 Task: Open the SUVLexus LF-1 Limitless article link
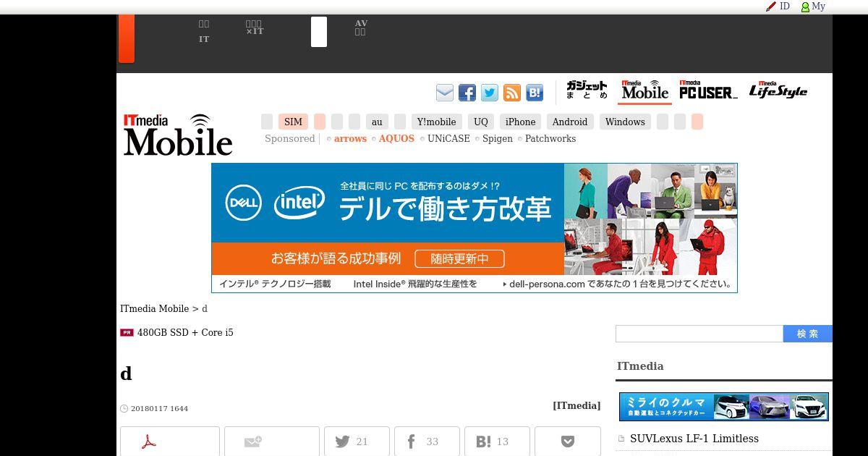click(x=694, y=439)
